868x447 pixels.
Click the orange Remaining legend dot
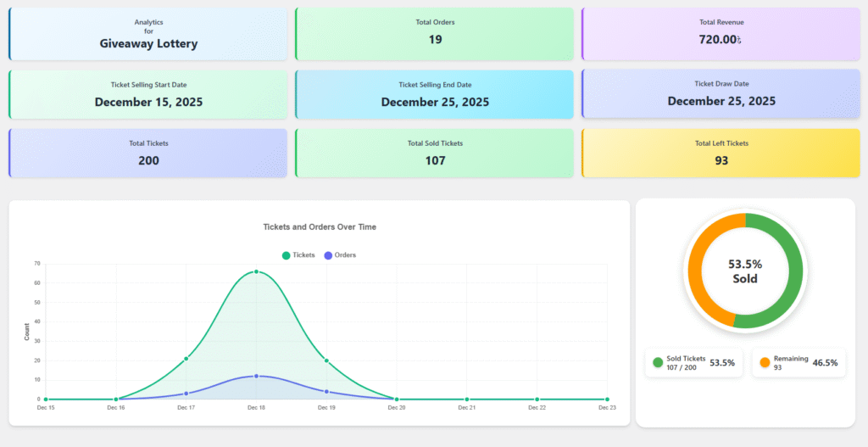765,363
